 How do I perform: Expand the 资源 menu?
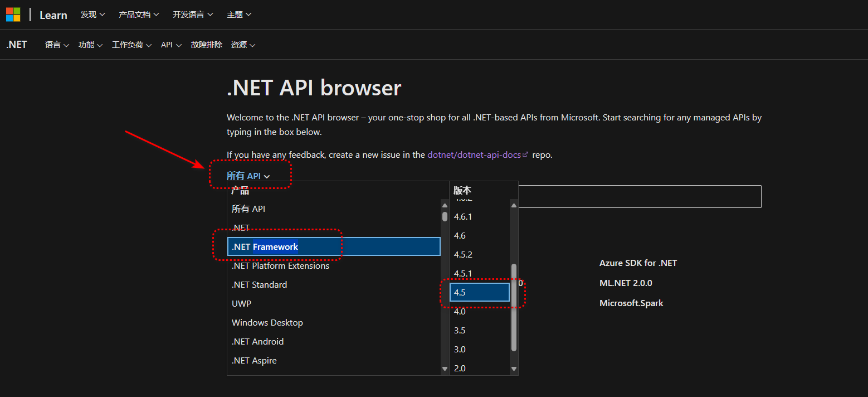pos(243,45)
